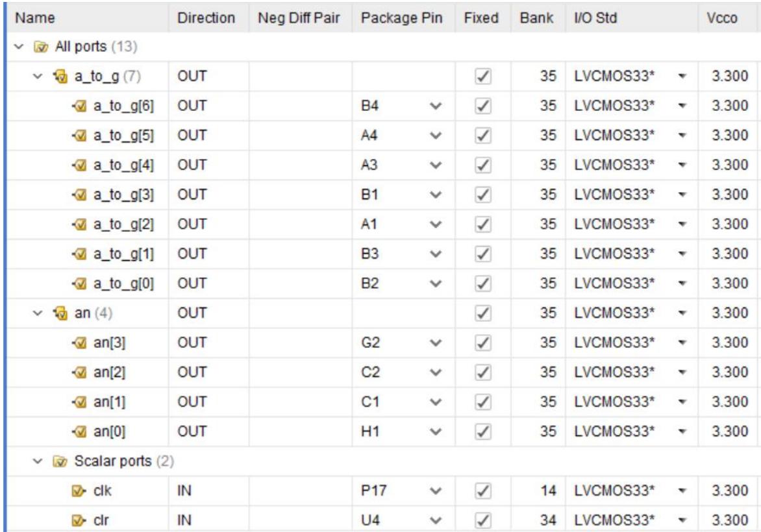Click the a_to_g bus port icon
Screen dimensions: 761x532
[x=62, y=77]
